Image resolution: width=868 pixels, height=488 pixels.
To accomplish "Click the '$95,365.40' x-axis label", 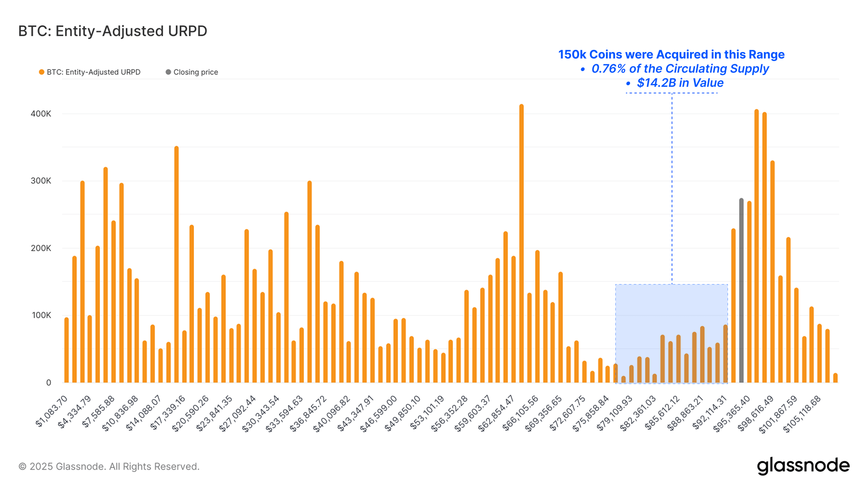I will (x=731, y=413).
